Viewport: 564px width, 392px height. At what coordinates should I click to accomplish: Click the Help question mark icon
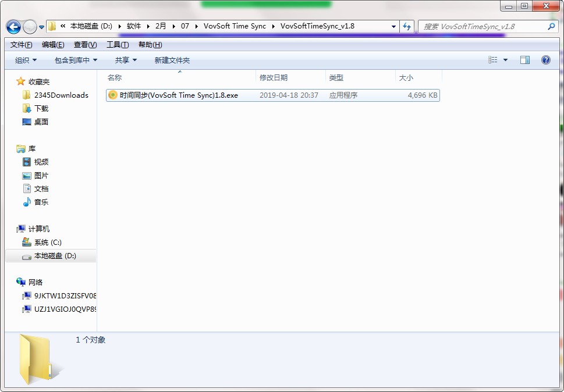pyautogui.click(x=545, y=60)
